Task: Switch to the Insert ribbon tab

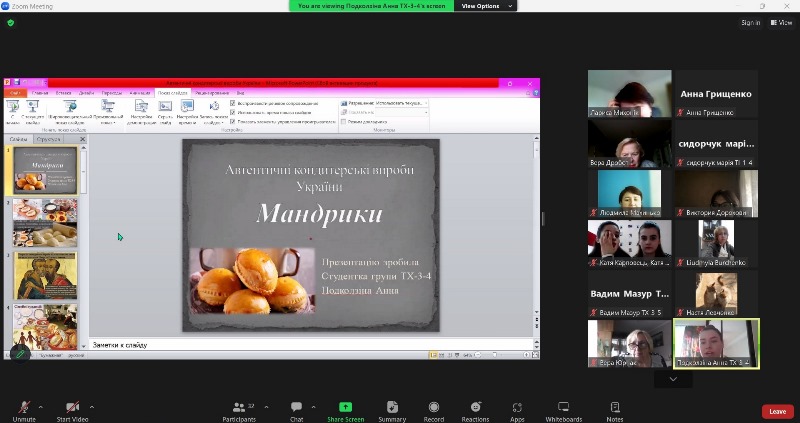Action: (63, 93)
